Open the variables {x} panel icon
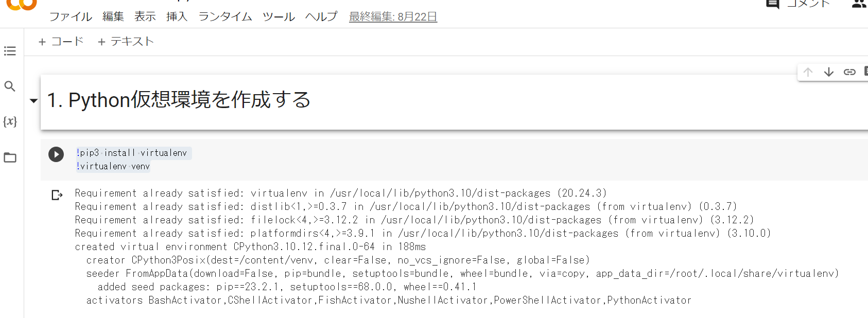The width and height of the screenshot is (868, 318). 10,121
